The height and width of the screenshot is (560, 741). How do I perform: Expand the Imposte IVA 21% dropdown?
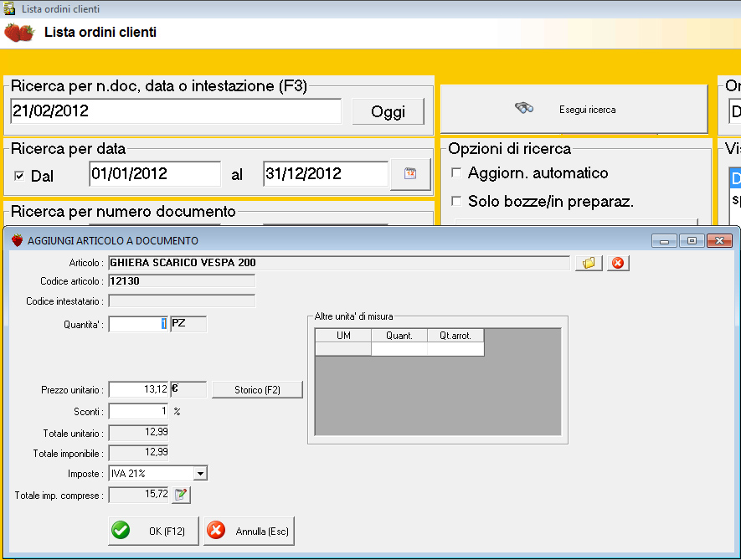(200, 473)
